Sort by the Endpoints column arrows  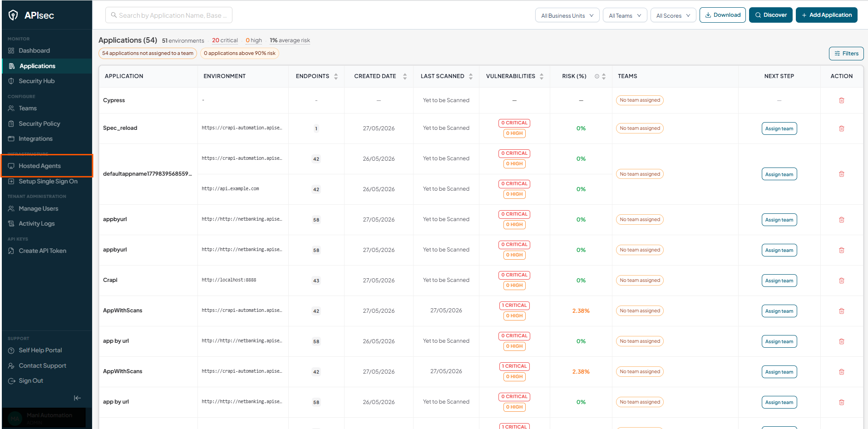pos(336,76)
